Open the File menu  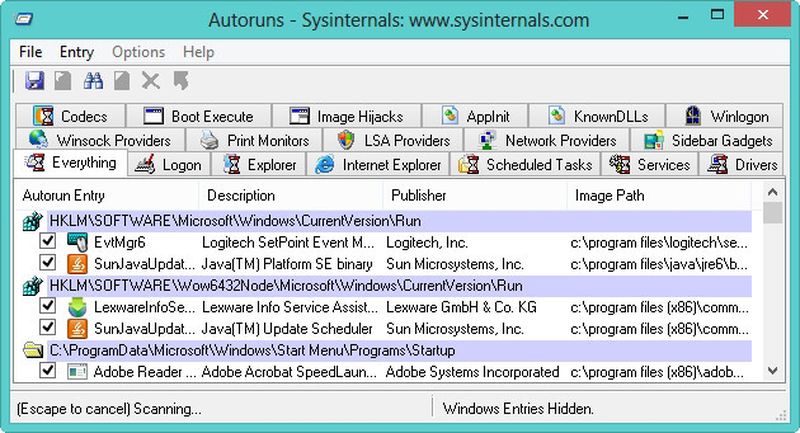tap(31, 52)
